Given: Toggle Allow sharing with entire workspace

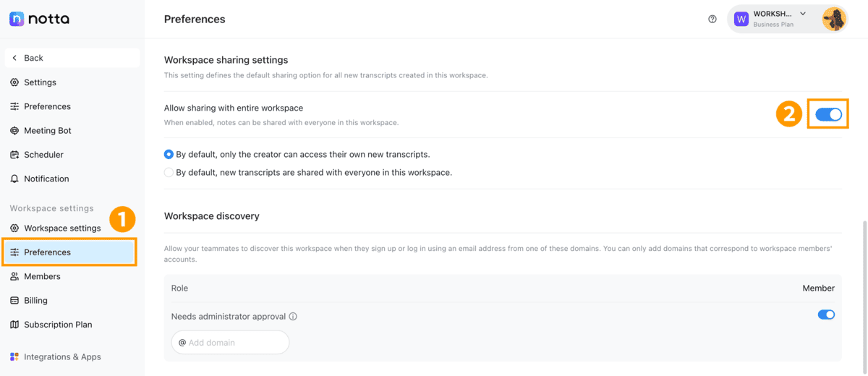Looking at the screenshot, I should coord(828,114).
